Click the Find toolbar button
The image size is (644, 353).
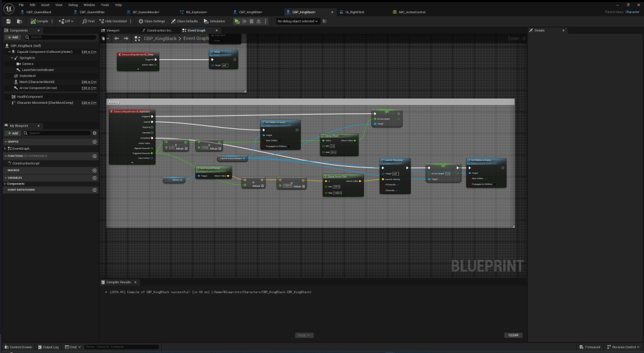[88, 21]
